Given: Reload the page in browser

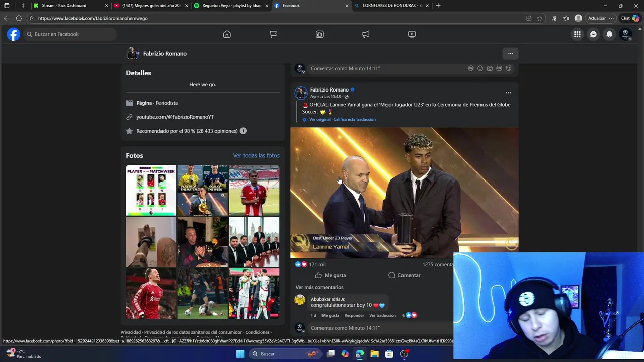Looking at the screenshot, I should [x=19, y=18].
